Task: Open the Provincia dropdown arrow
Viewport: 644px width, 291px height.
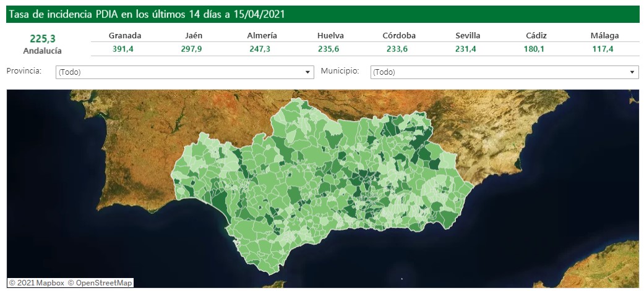Action: (x=307, y=72)
